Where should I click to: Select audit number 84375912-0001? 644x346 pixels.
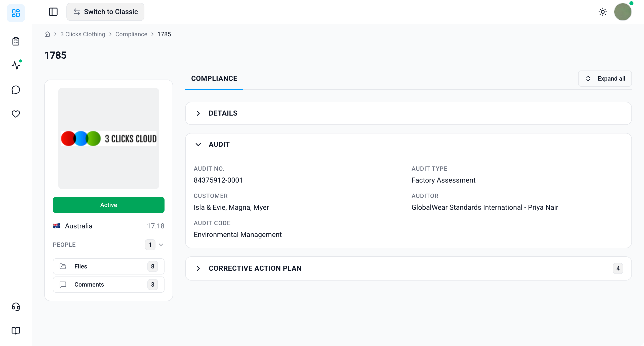(218, 180)
